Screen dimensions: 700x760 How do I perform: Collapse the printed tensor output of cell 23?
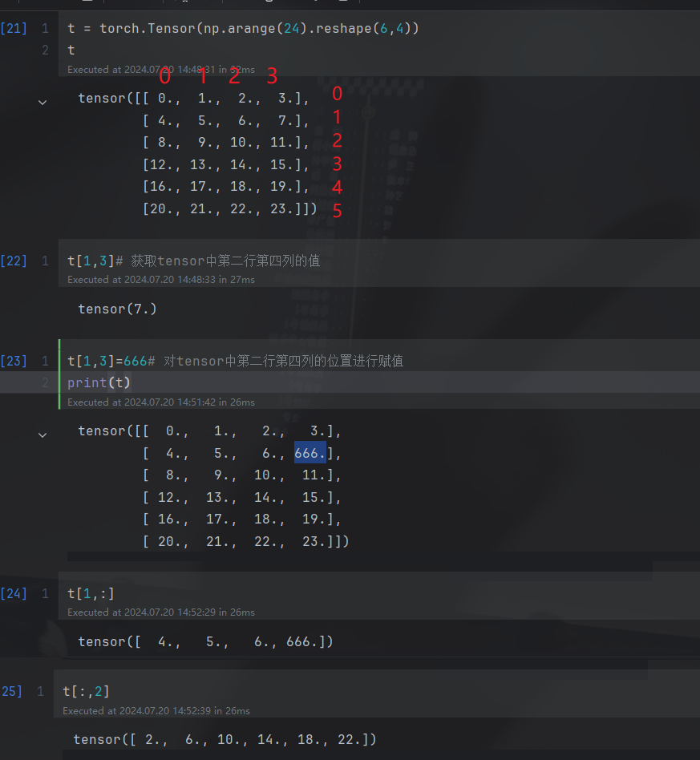coord(42,435)
